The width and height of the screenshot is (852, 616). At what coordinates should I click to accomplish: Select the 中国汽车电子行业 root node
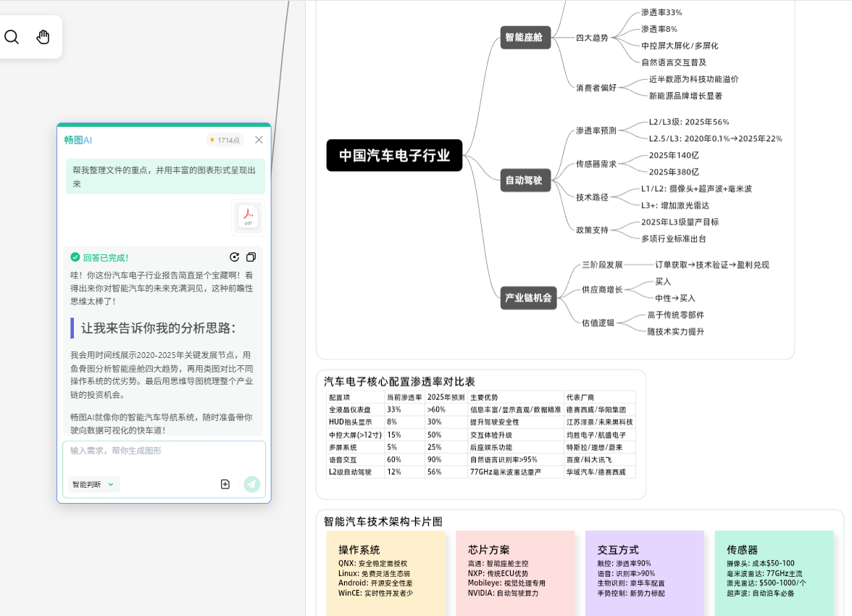pos(394,155)
